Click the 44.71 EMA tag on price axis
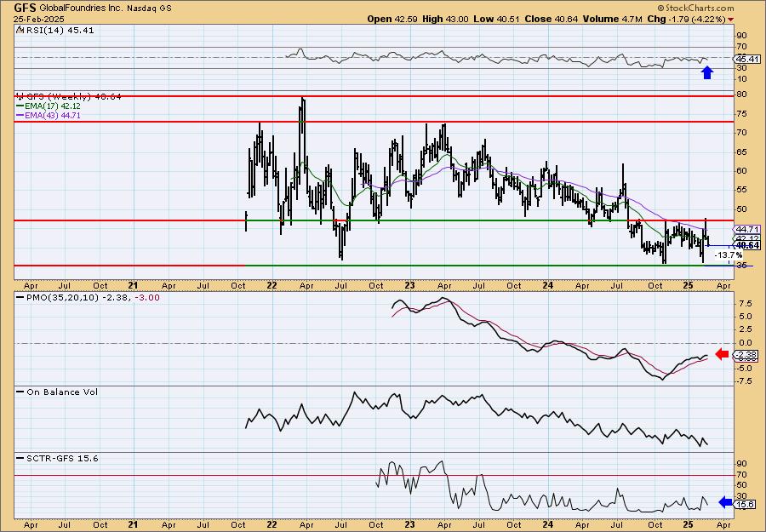The height and width of the screenshot is (532, 766). [x=747, y=229]
